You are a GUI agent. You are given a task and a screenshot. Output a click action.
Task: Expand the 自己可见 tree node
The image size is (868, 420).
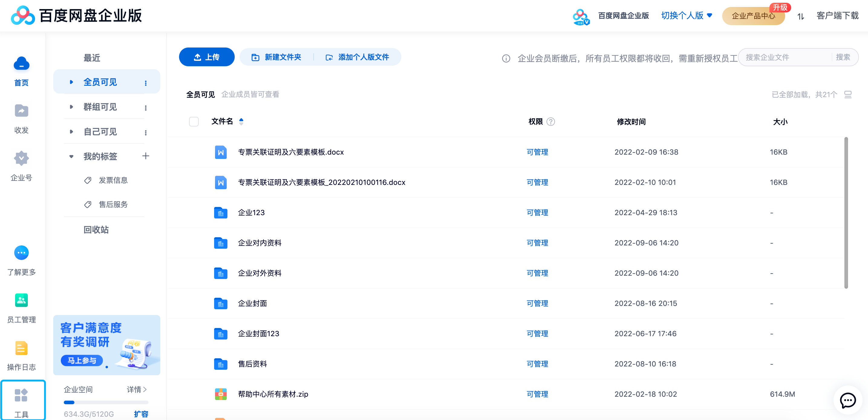click(x=71, y=132)
